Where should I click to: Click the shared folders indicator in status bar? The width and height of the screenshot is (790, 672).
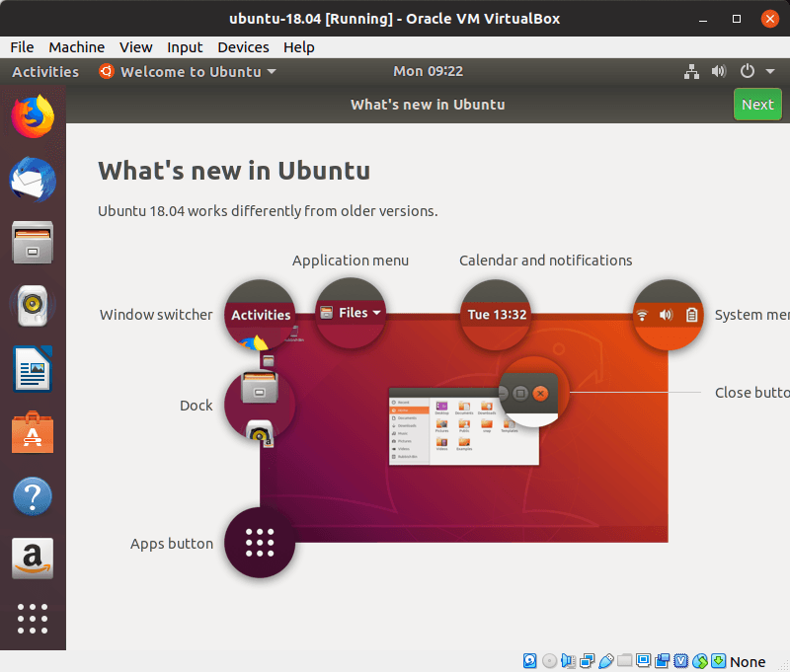pos(625,660)
